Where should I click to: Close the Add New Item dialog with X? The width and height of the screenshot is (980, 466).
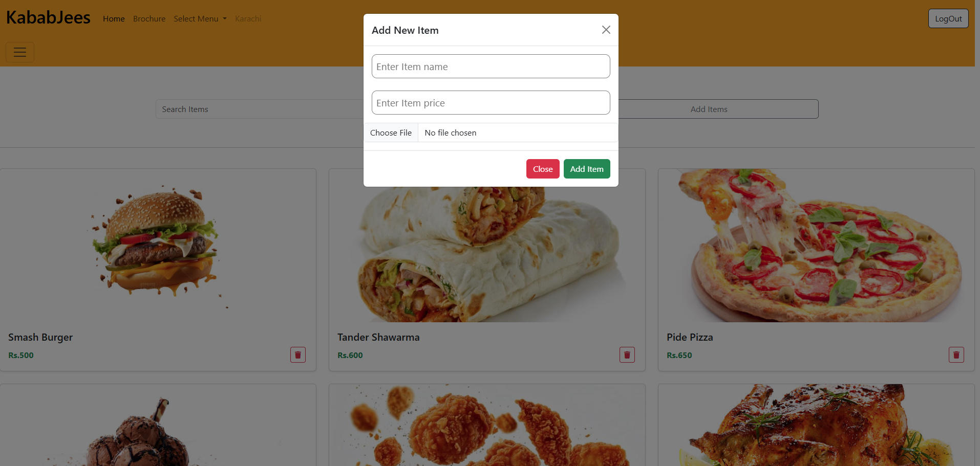[606, 30]
